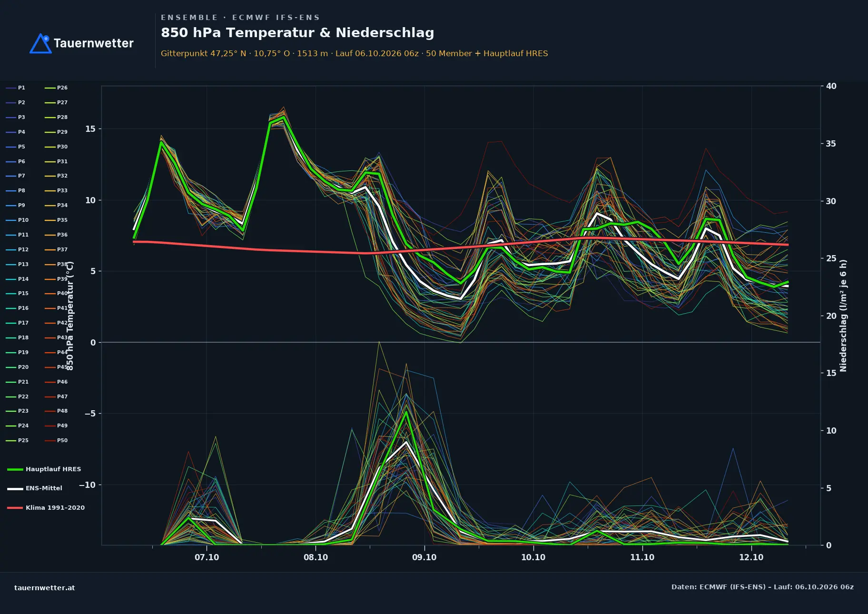Click the 'Niederschlag (l/m² je 6 h)' axis title

click(x=844, y=316)
